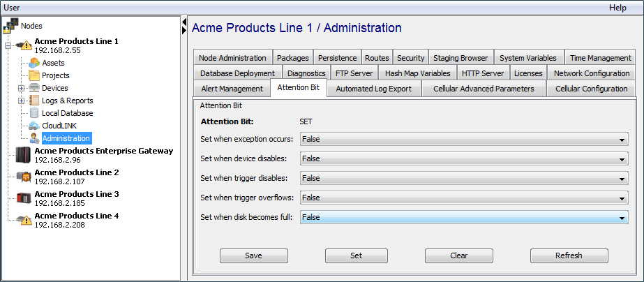Switch to the Database Deployment tab
Screen dimensions: 644x282
pyautogui.click(x=237, y=73)
